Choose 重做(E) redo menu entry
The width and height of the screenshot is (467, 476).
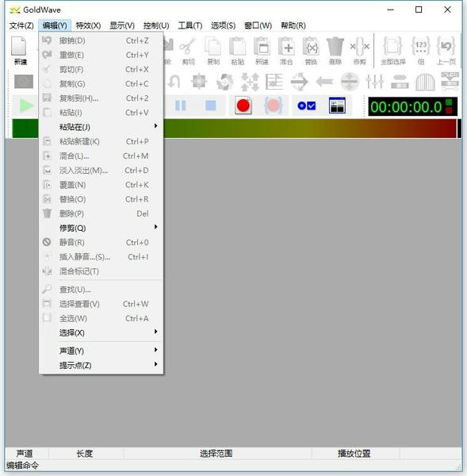click(x=101, y=55)
